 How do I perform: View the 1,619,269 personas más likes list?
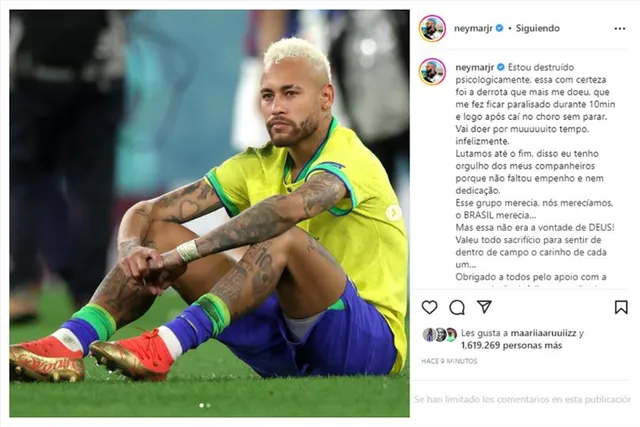click(x=511, y=346)
